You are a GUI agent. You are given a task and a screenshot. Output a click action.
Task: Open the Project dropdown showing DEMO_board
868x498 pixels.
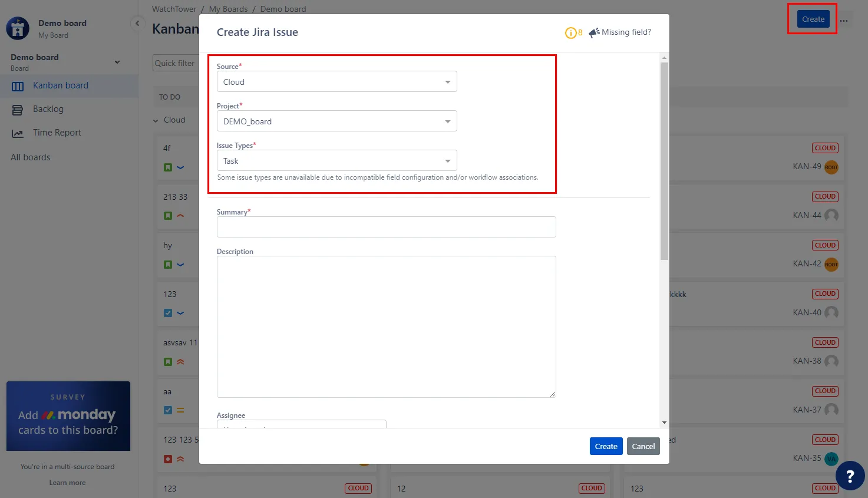pos(336,121)
